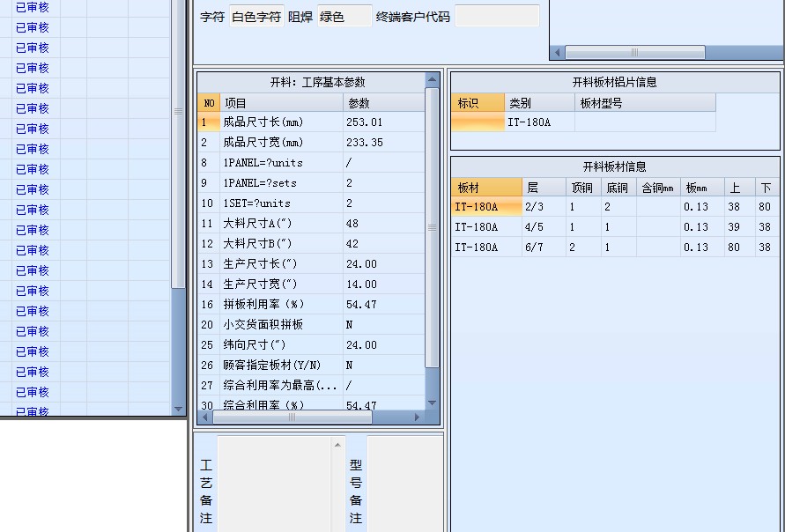The height and width of the screenshot is (532, 785).
Task: Click the NO column header in the parameters table
Action: (x=209, y=103)
